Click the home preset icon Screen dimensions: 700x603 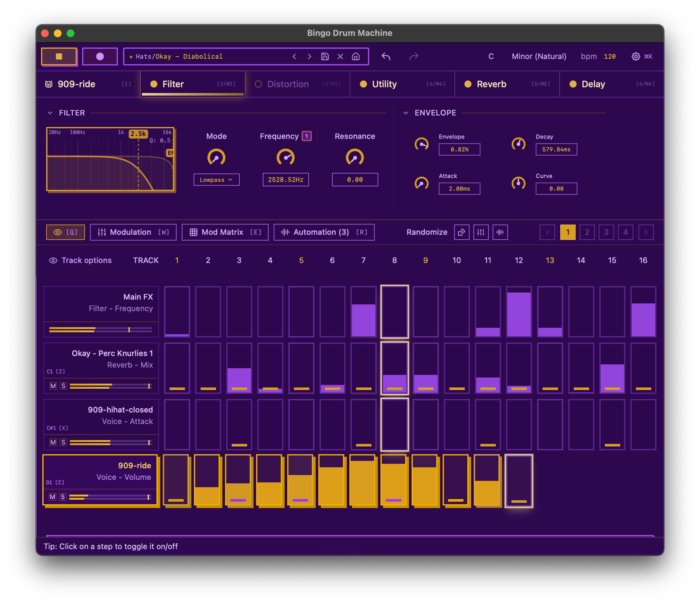pos(355,56)
